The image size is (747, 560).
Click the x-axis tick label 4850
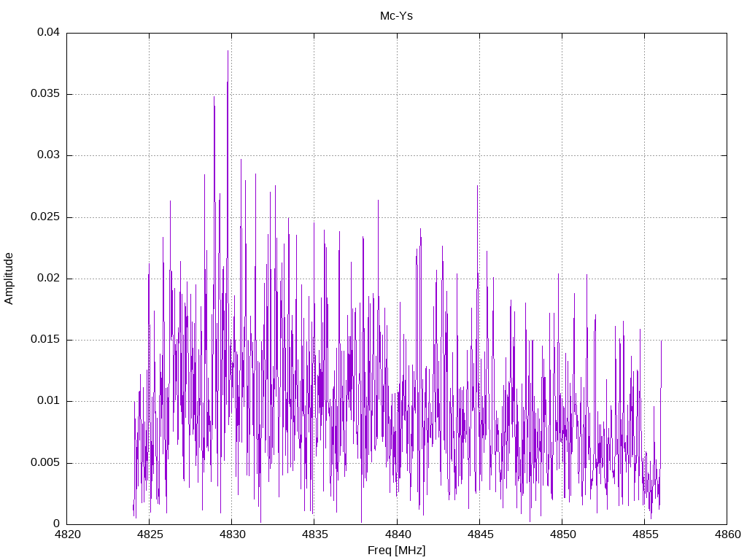coord(562,534)
